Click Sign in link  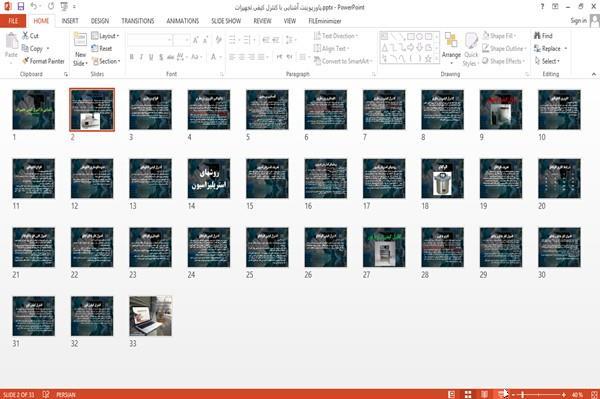point(578,21)
